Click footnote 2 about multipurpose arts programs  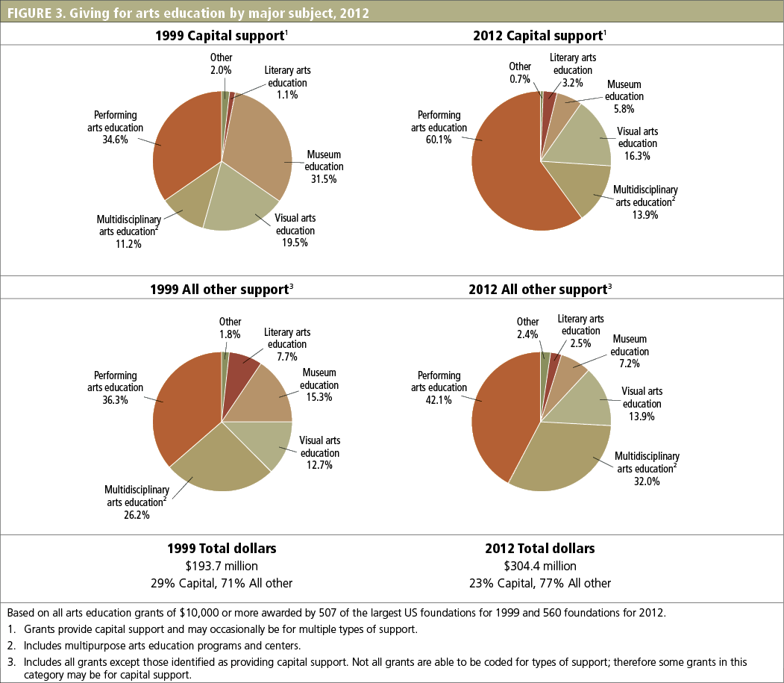(x=154, y=646)
